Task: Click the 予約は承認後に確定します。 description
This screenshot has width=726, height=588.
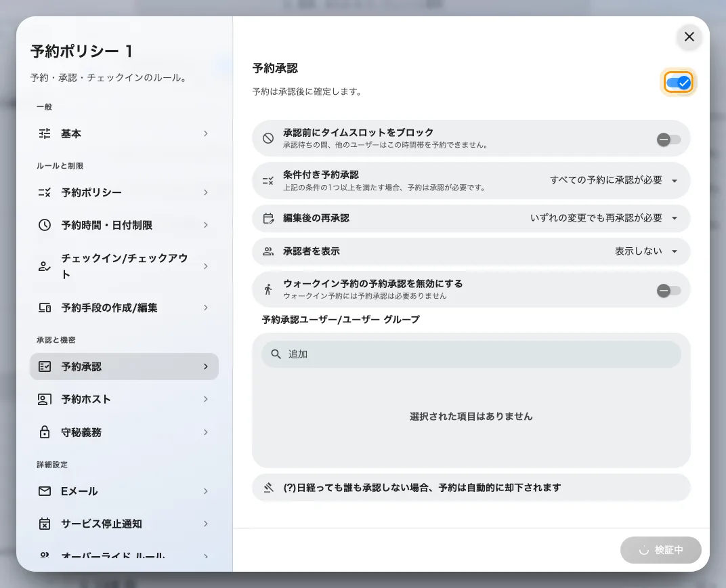Action: [307, 91]
